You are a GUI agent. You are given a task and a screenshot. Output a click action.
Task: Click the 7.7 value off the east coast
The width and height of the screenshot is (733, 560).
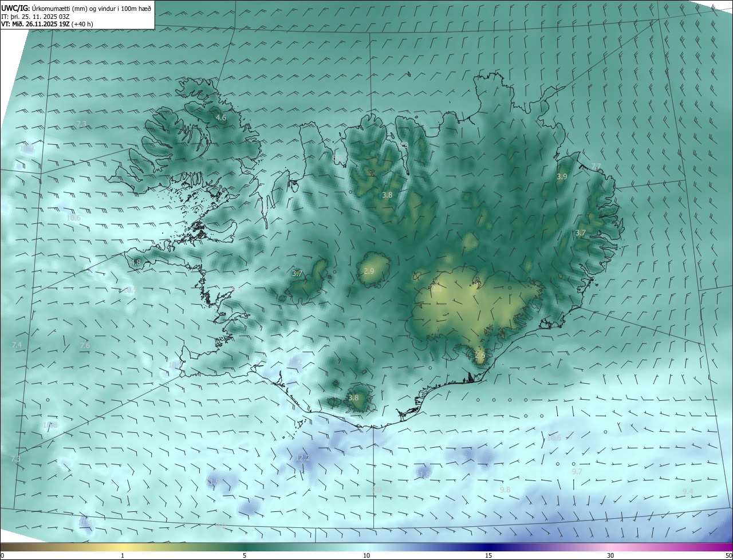click(596, 167)
